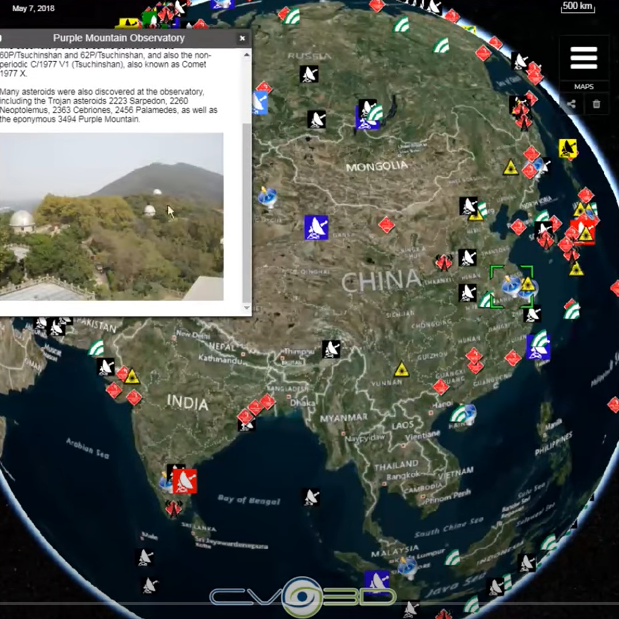Click the popup's scroll up arrow
The width and height of the screenshot is (619, 619).
point(247,55)
